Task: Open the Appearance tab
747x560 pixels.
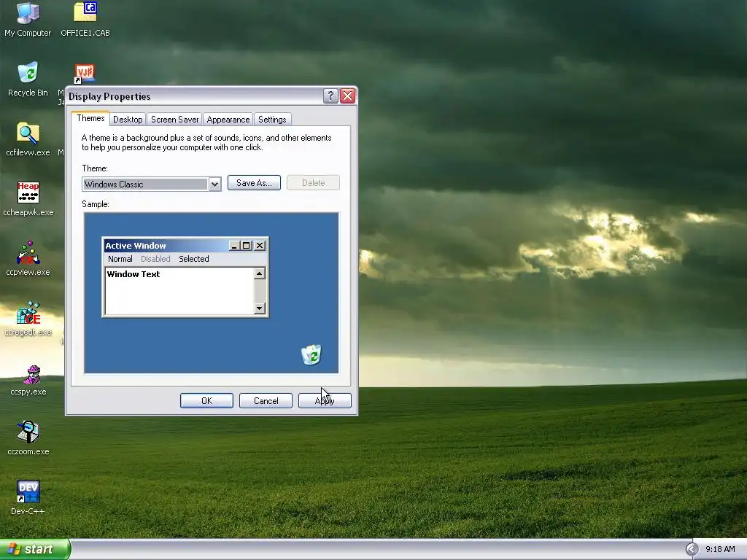Action: (228, 120)
